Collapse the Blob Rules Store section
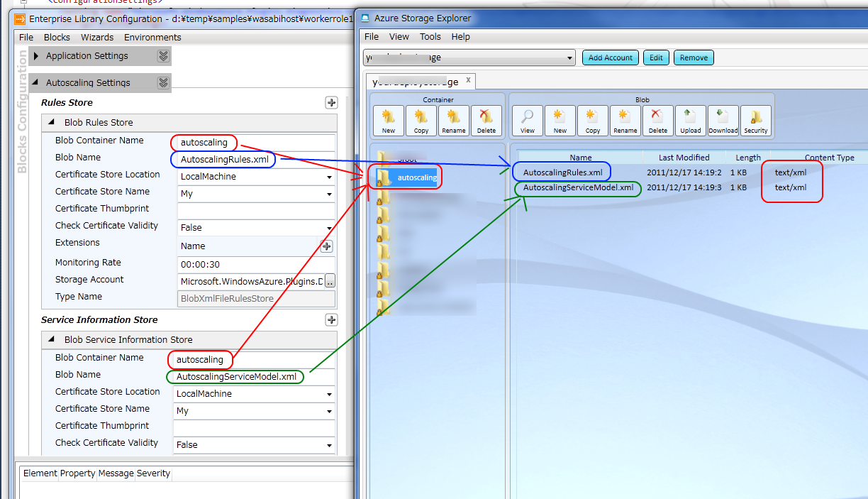This screenshot has height=499, width=868. click(52, 123)
